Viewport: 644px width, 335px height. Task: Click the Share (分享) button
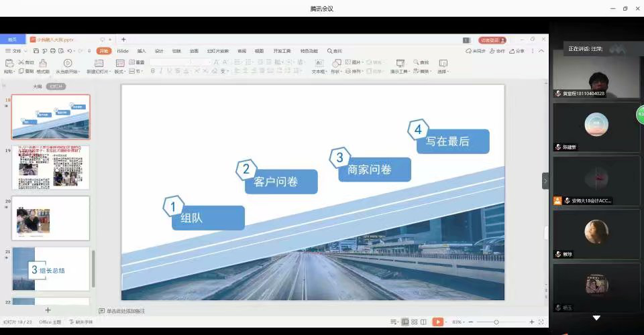click(517, 51)
